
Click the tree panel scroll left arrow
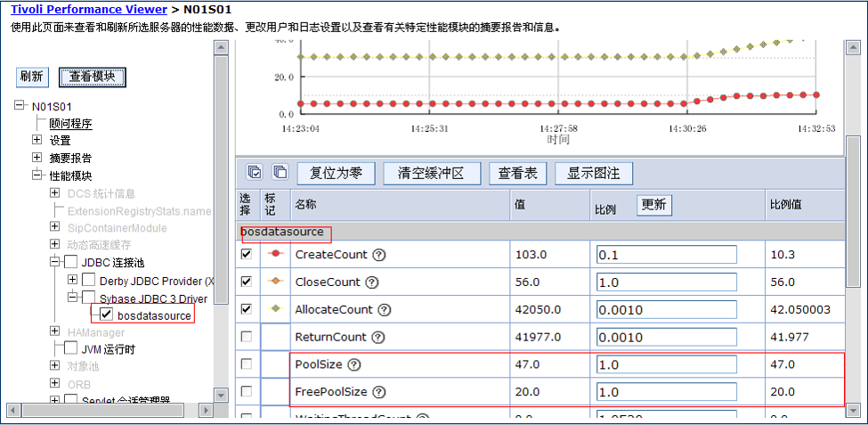(x=12, y=411)
